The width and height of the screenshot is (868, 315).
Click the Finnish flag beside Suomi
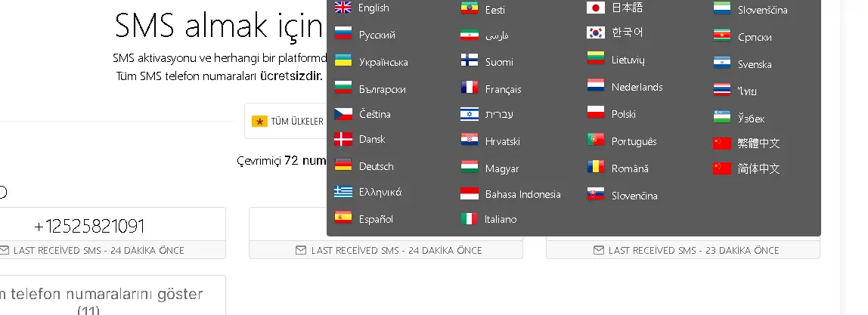(470, 60)
